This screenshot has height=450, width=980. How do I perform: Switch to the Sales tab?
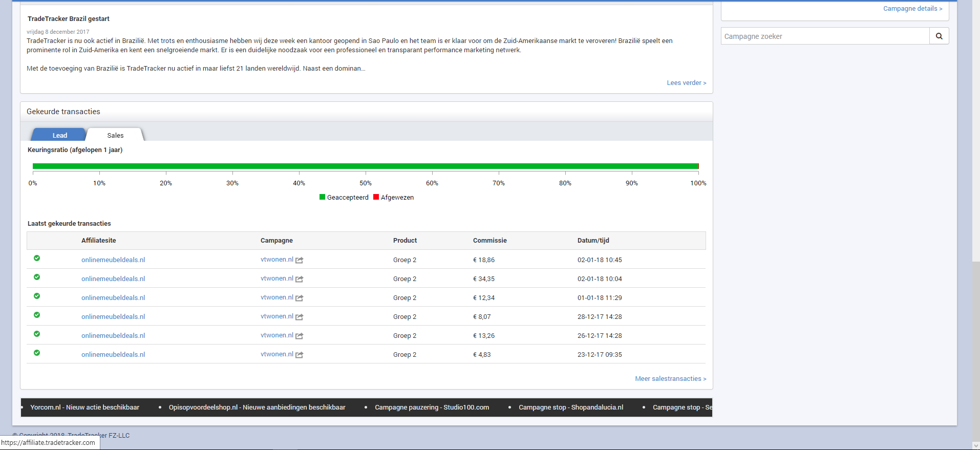click(115, 135)
